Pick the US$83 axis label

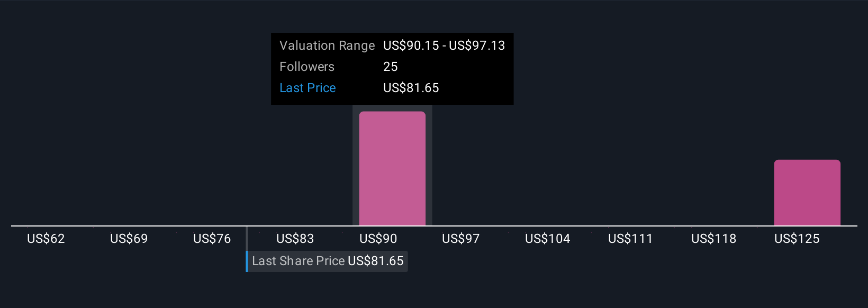(295, 239)
